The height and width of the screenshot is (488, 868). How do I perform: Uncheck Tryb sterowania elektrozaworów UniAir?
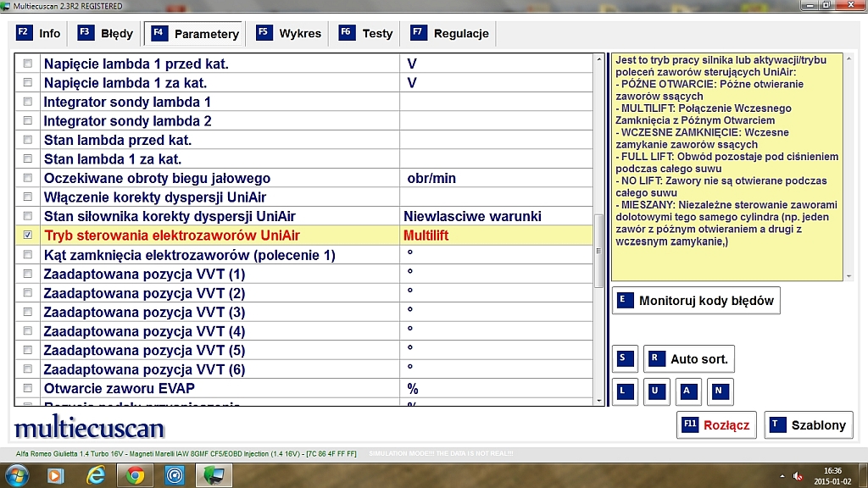coord(28,236)
